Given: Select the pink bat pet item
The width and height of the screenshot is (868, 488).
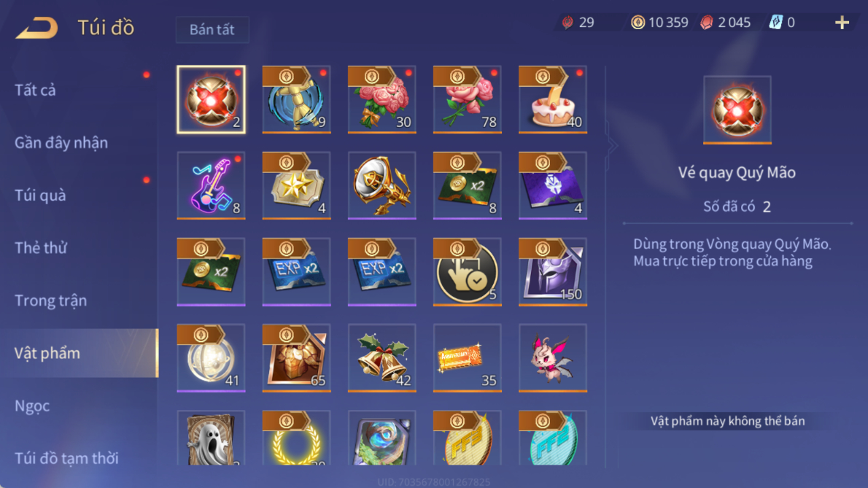Looking at the screenshot, I should click(552, 358).
